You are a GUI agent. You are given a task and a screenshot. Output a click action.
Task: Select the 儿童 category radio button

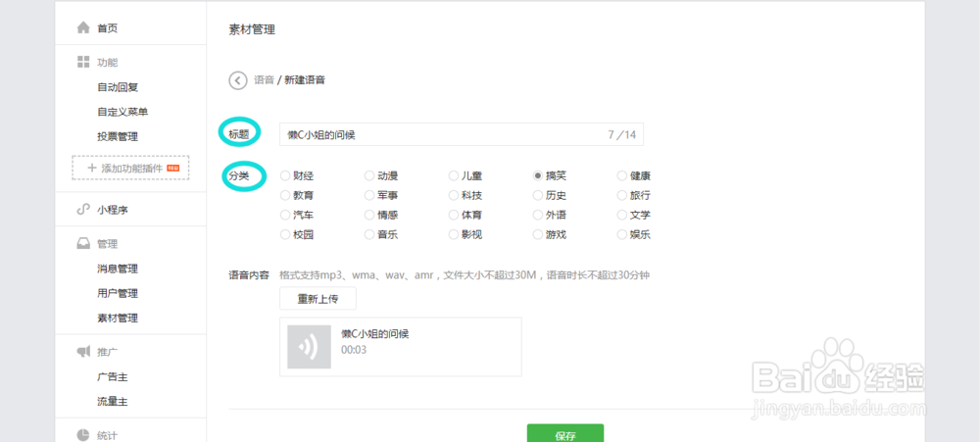point(454,175)
